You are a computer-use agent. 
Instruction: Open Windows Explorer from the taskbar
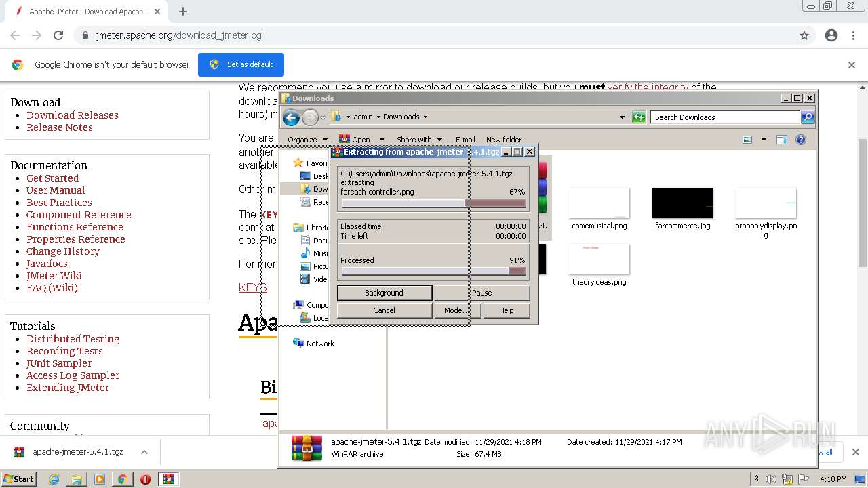pyautogui.click(x=77, y=479)
